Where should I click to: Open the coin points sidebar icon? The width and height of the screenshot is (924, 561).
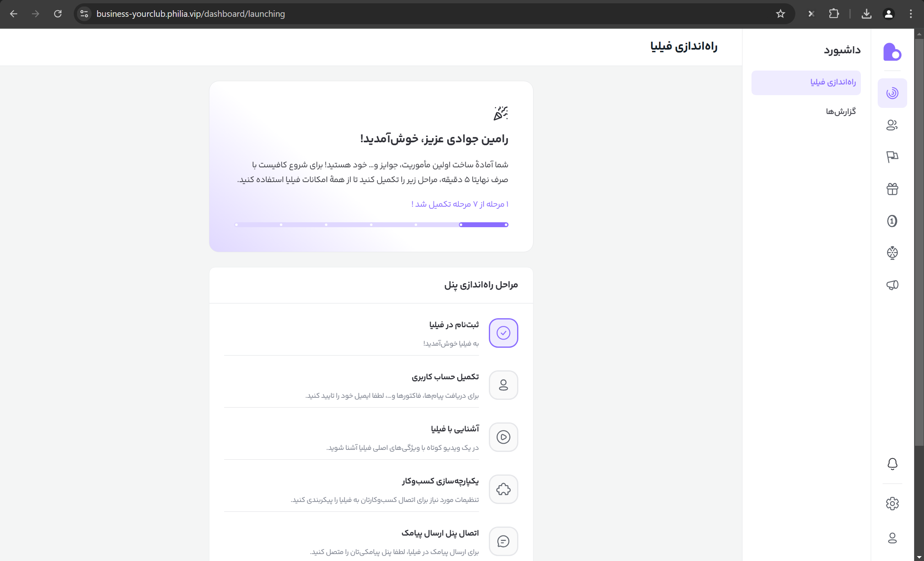coord(892,221)
